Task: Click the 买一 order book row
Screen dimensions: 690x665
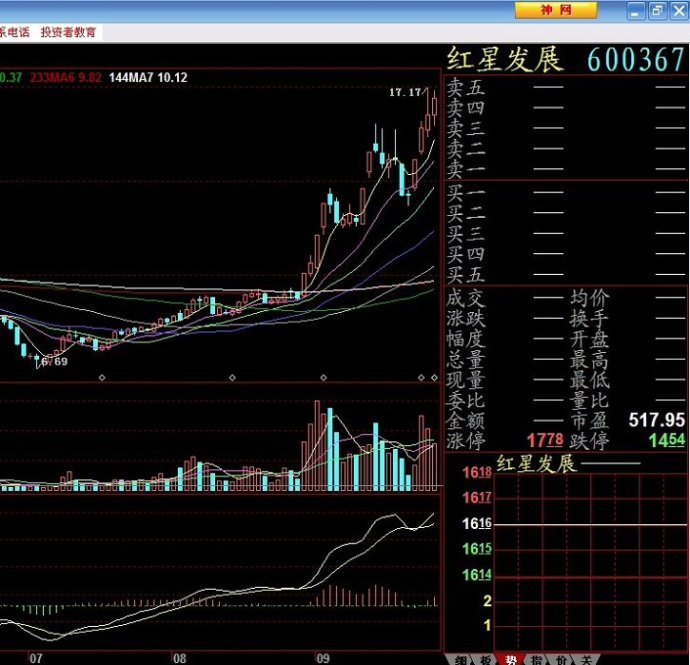Action: click(x=566, y=192)
